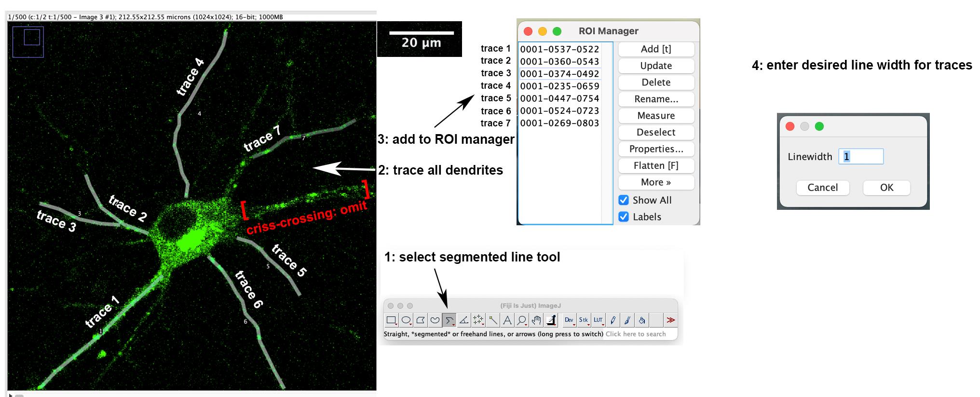Select ROI 0001-0235-0659
This screenshot has height=397, width=980.
point(559,86)
